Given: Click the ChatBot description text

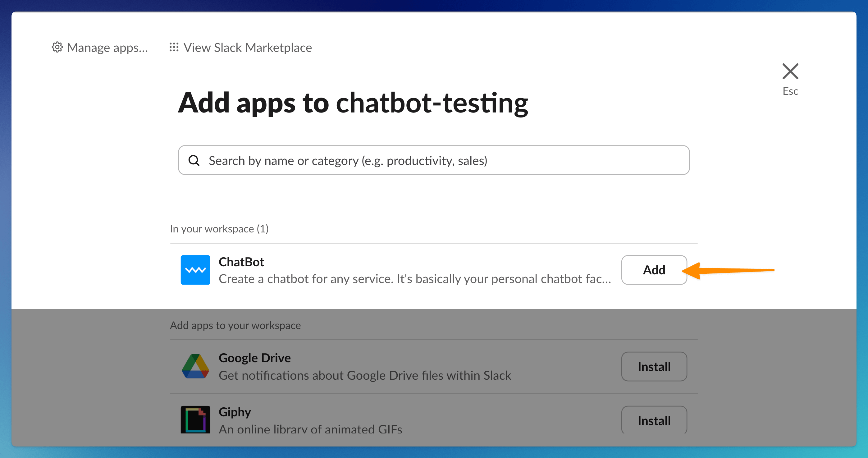Looking at the screenshot, I should coord(414,279).
